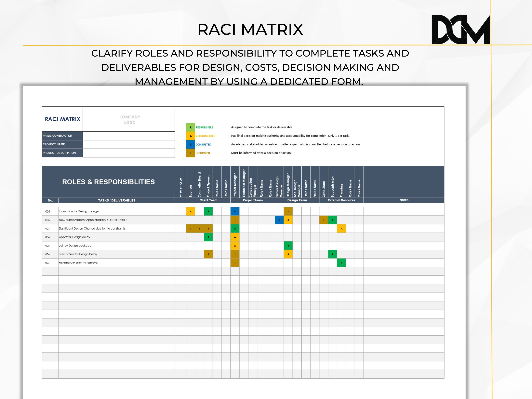Image resolution: width=532 pixels, height=399 pixels.
Task: Expand the Design Team column group
Action: (x=298, y=200)
